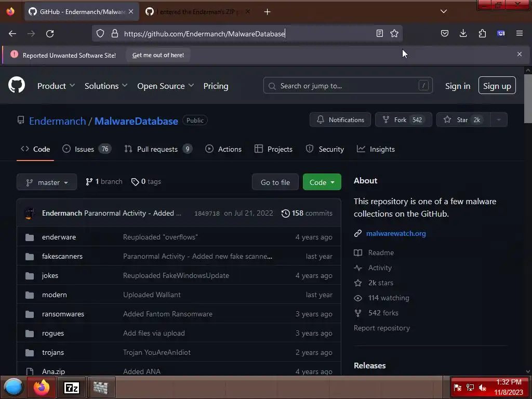Click the Go to file button
Image resolution: width=532 pixels, height=399 pixels.
275,182
